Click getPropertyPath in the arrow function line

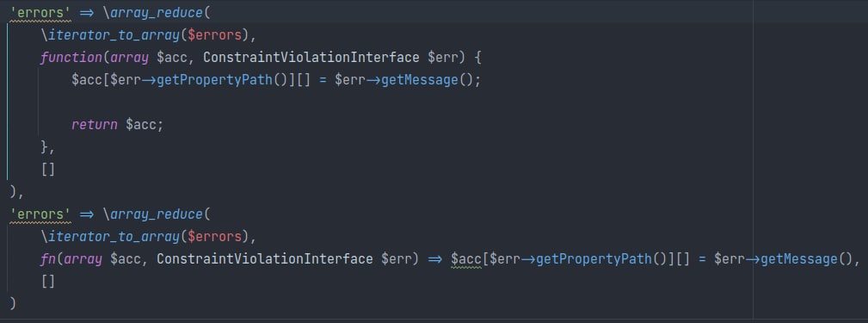point(594,259)
